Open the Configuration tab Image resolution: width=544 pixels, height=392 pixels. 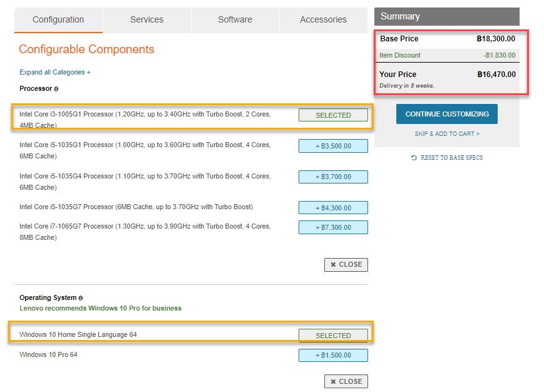click(x=58, y=20)
